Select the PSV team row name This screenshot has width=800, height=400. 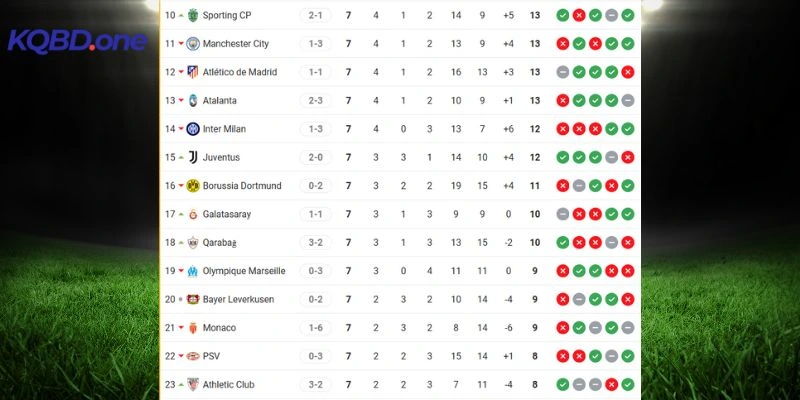coord(212,356)
